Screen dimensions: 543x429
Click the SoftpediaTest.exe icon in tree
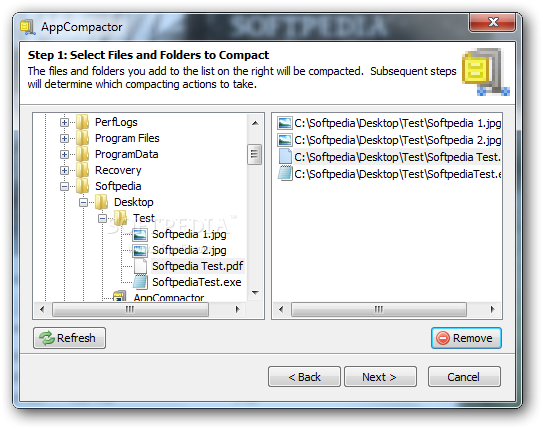coord(140,282)
